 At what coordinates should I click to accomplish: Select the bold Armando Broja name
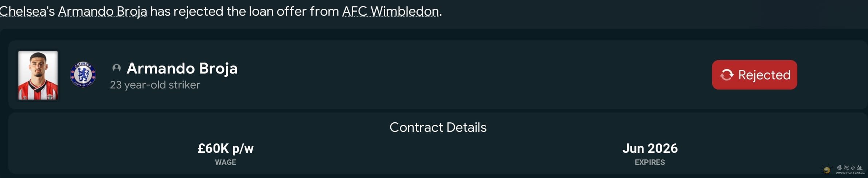tap(182, 68)
